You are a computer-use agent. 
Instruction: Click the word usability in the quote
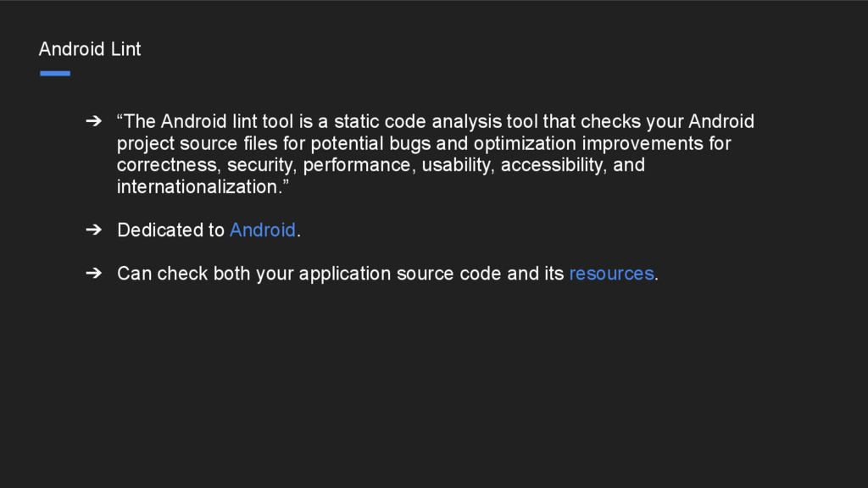click(455, 165)
